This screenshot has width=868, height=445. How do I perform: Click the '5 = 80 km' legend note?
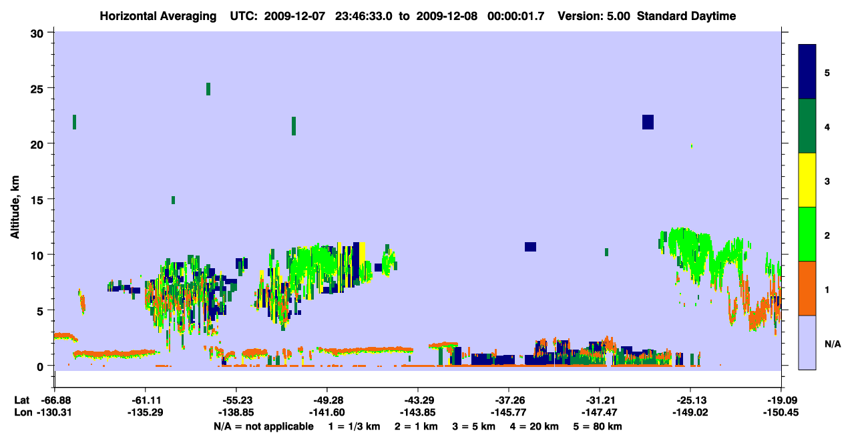click(598, 426)
